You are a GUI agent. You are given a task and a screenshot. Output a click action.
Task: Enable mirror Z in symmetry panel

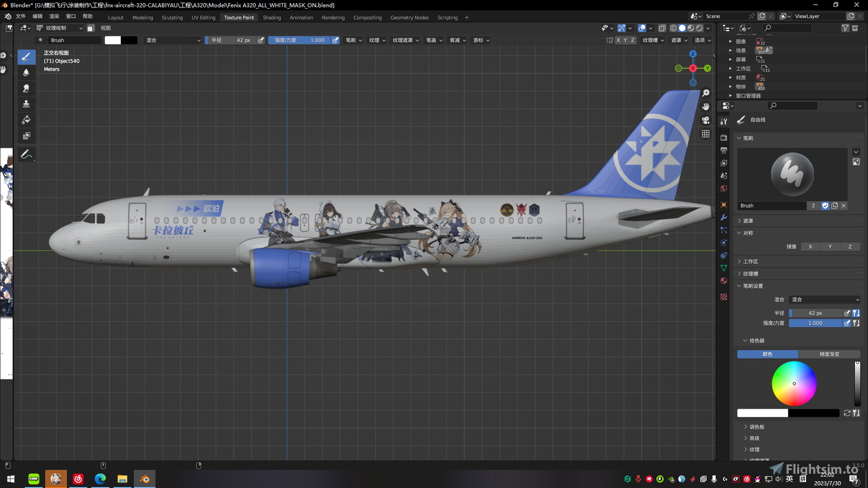click(x=850, y=247)
